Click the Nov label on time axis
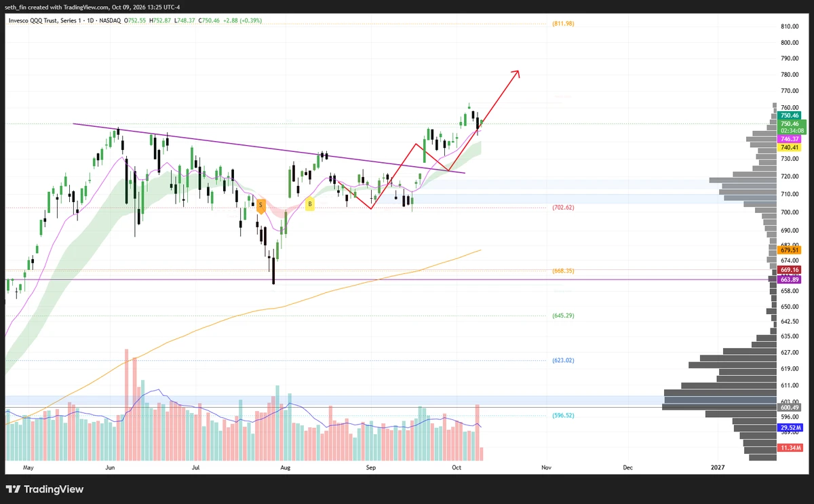The width and height of the screenshot is (814, 504). tap(546, 467)
